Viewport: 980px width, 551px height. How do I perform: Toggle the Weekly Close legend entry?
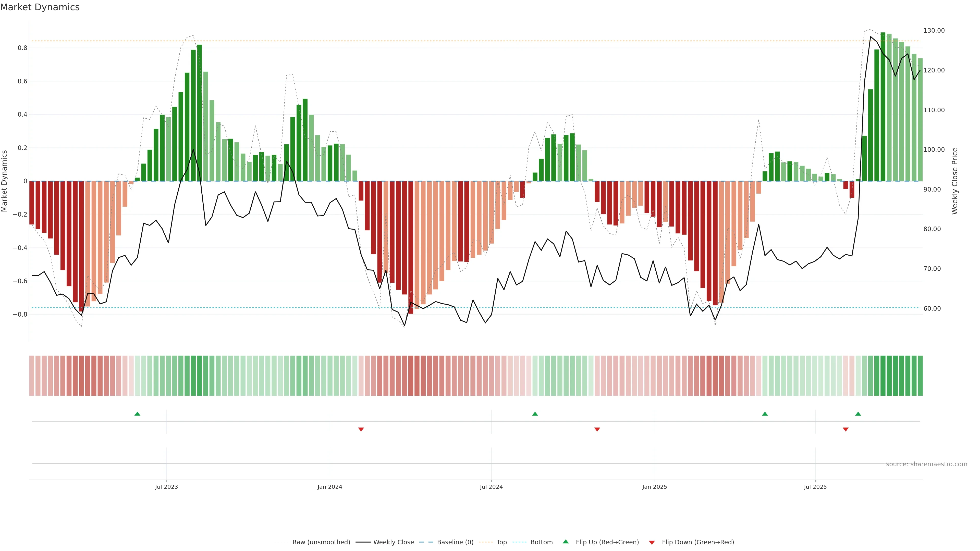click(x=393, y=542)
